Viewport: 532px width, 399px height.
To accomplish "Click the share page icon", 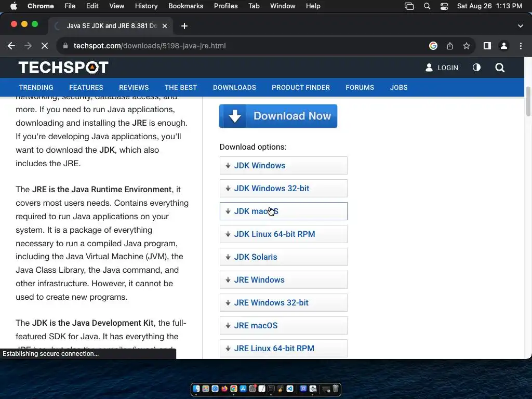I will click(x=450, y=46).
